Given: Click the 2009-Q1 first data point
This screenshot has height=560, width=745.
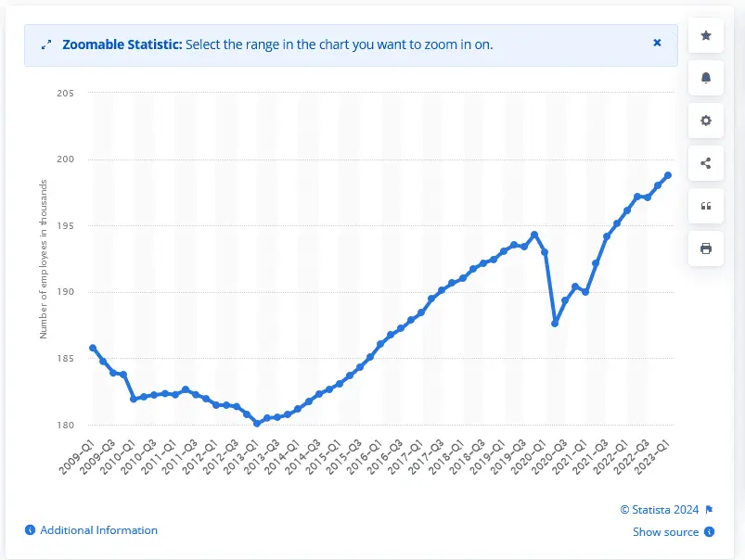Looking at the screenshot, I should point(93,348).
